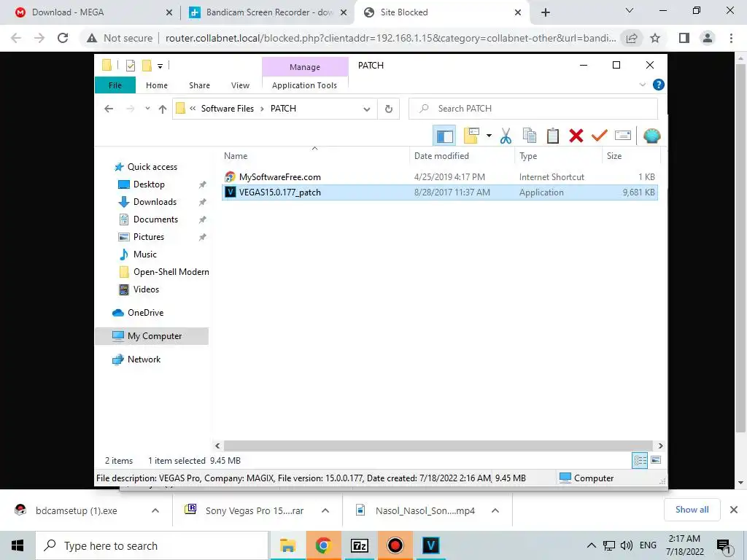Click the Paste clipboard icon in toolbar
Screen dimensions: 747x560
(x=553, y=136)
